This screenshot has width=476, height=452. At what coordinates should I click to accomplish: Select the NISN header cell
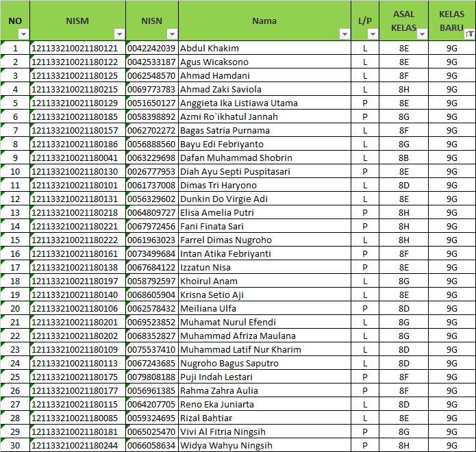point(152,21)
